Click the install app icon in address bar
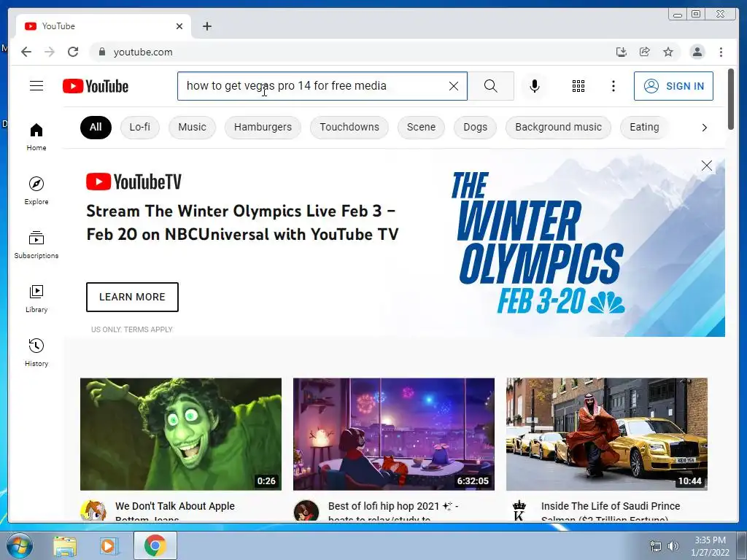Image resolution: width=747 pixels, height=560 pixels. pos(621,52)
